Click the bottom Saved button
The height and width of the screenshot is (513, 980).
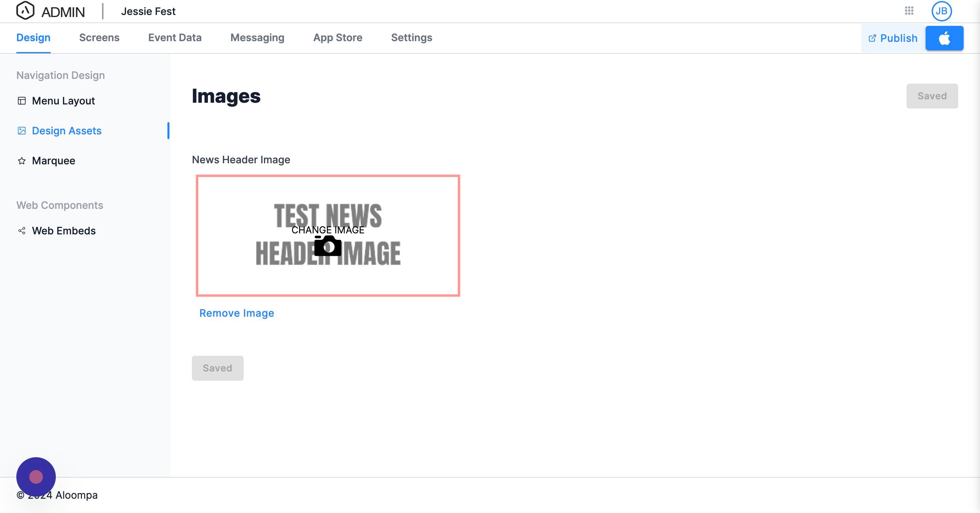coord(217,368)
